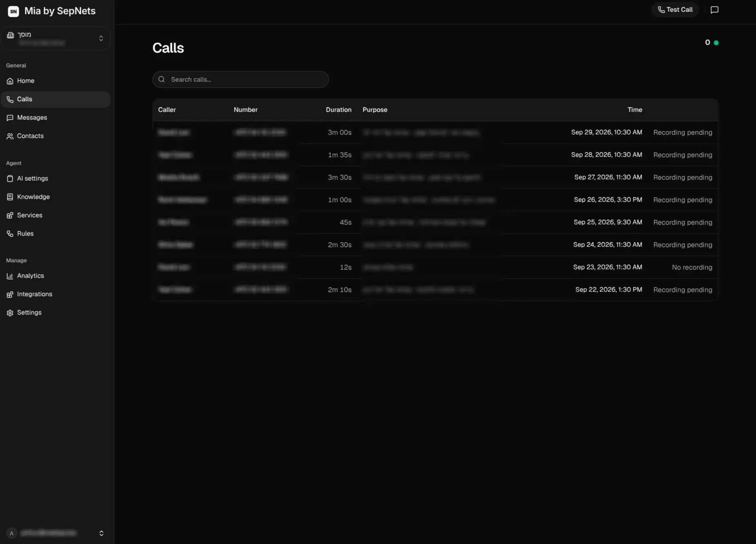Screen dimensions: 756x544
Task: Click the Integrations icon in sidebar
Action: [10, 294]
